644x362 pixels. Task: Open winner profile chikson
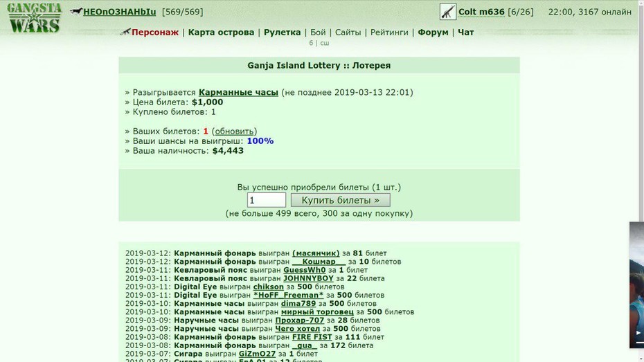(268, 287)
